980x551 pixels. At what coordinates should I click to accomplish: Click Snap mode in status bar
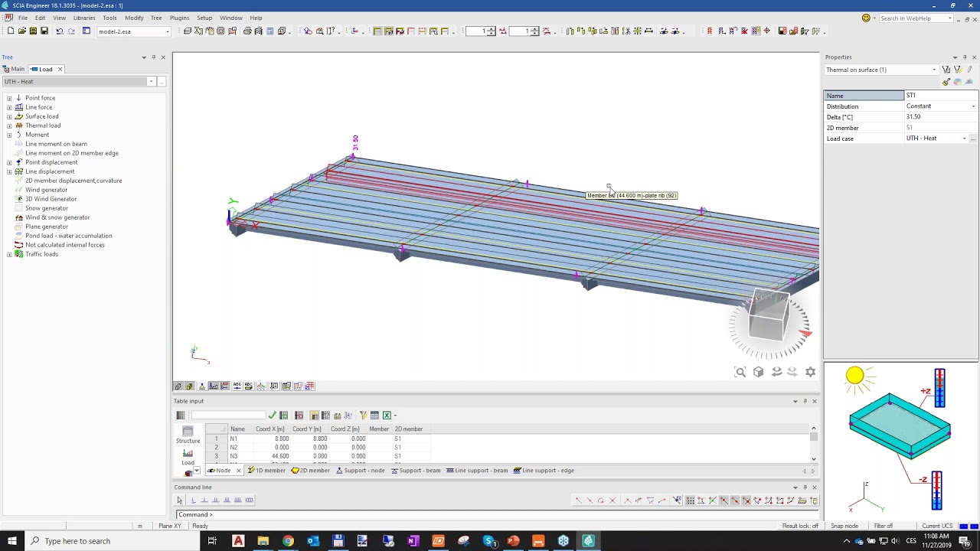tap(844, 526)
